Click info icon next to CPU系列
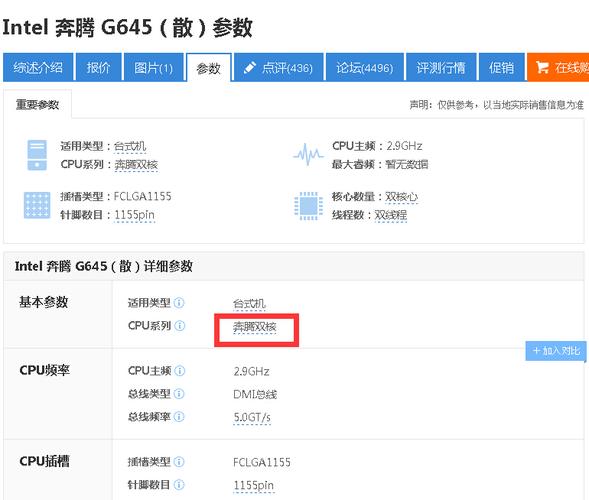The image size is (589, 500). point(180,325)
